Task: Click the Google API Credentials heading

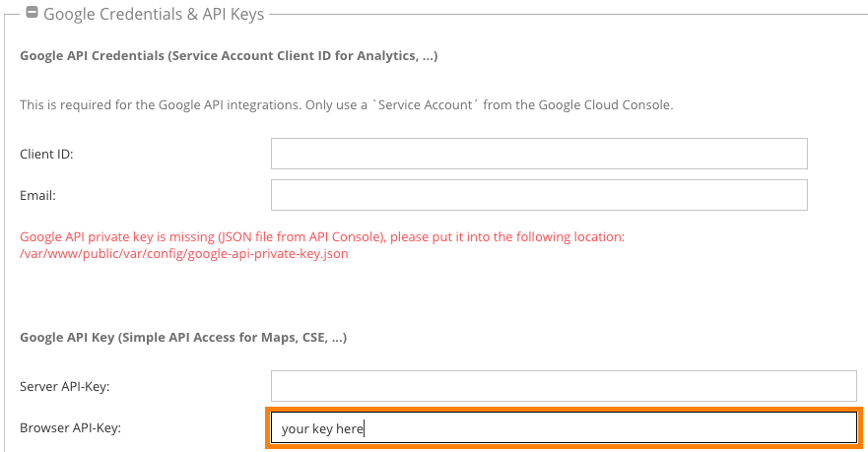Action: 229,56
